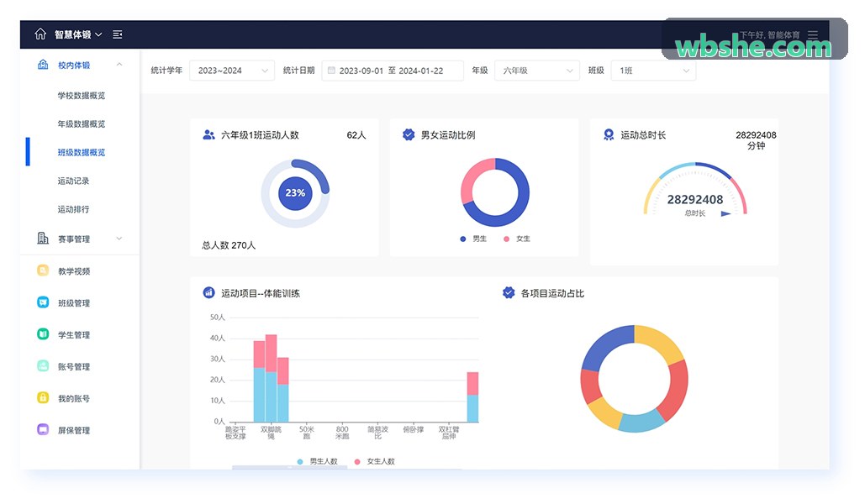Click the calendar icon in date field

coord(331,71)
